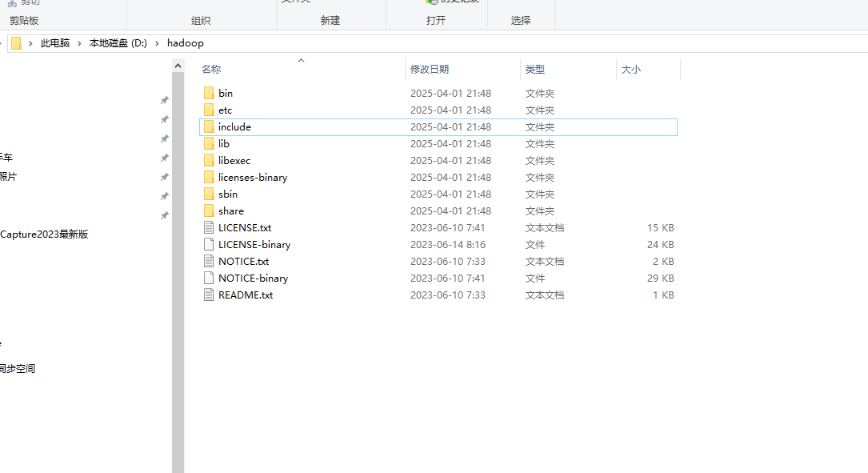Viewport: 868px width, 473px height.
Task: Select the 照片 sidebar item
Action: 8,177
